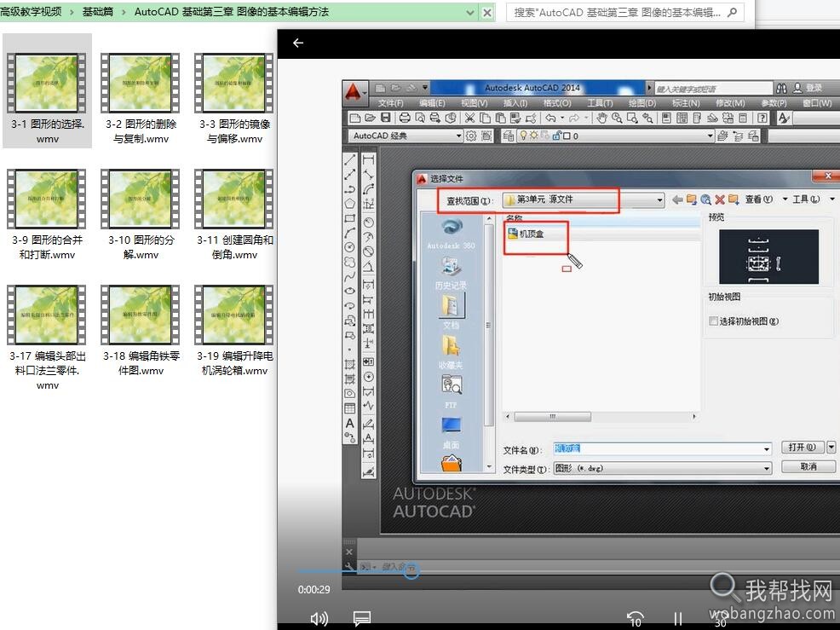Click the 工具 tools button in dialog
840x630 pixels.
[806, 200]
